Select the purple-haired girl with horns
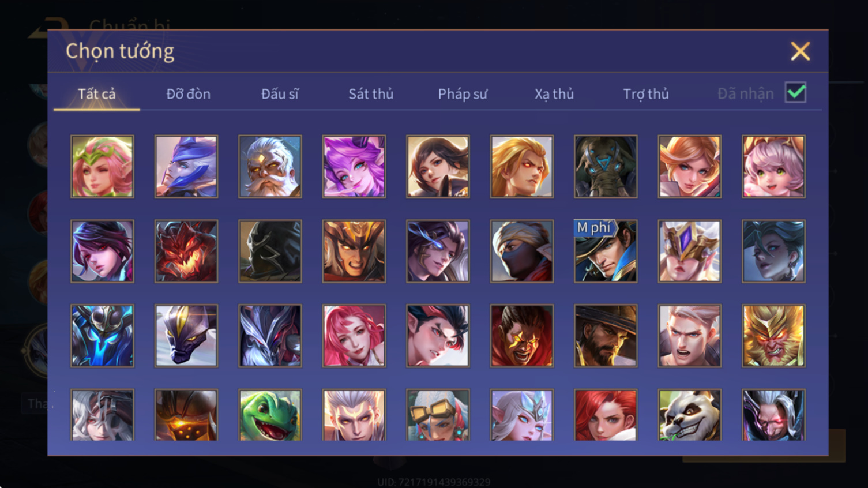The width and height of the screenshot is (868, 488). pos(354,167)
